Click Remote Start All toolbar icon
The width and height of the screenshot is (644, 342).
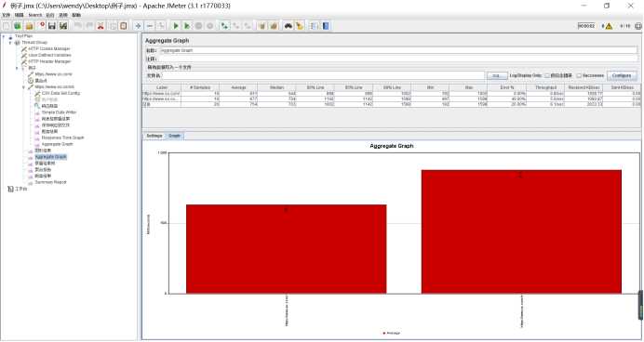point(224,26)
